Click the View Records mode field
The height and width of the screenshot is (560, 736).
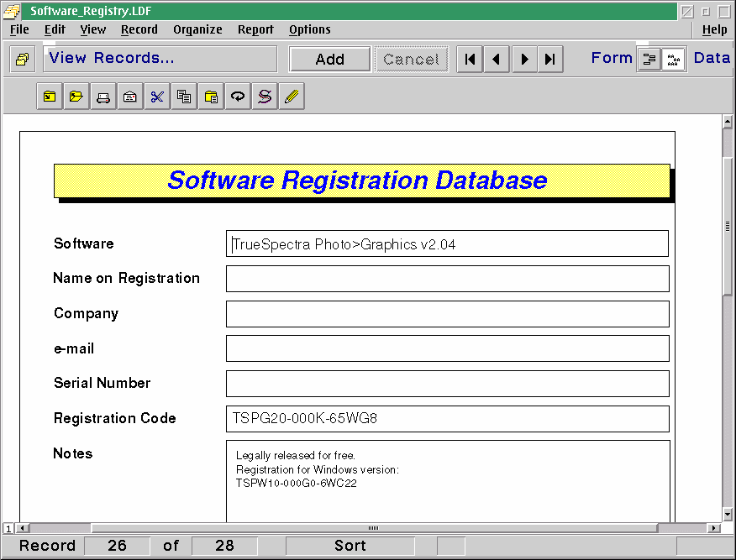(160, 59)
